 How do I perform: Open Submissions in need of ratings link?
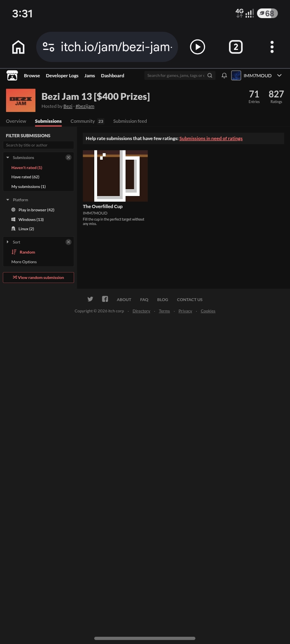coord(211,138)
